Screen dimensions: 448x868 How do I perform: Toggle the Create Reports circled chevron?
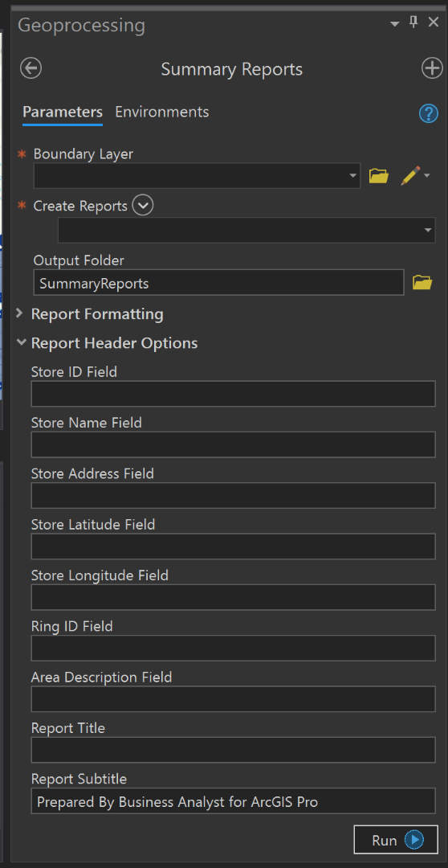pyautogui.click(x=143, y=206)
